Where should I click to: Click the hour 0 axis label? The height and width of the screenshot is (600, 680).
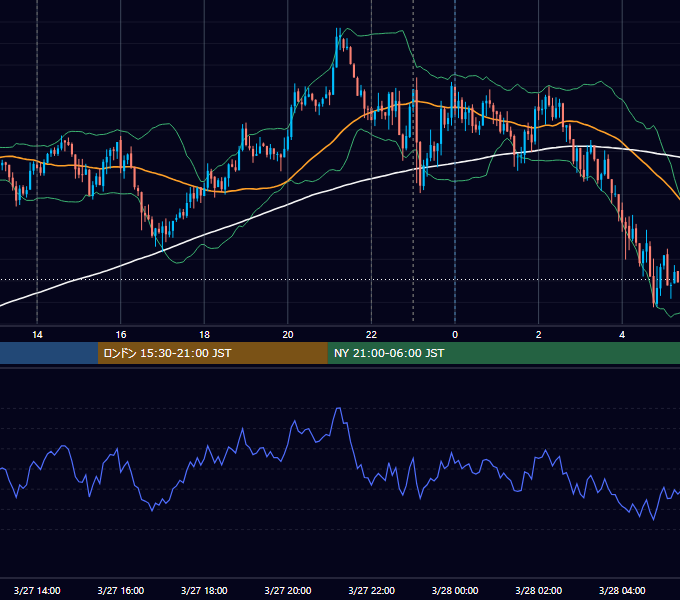pyautogui.click(x=455, y=335)
